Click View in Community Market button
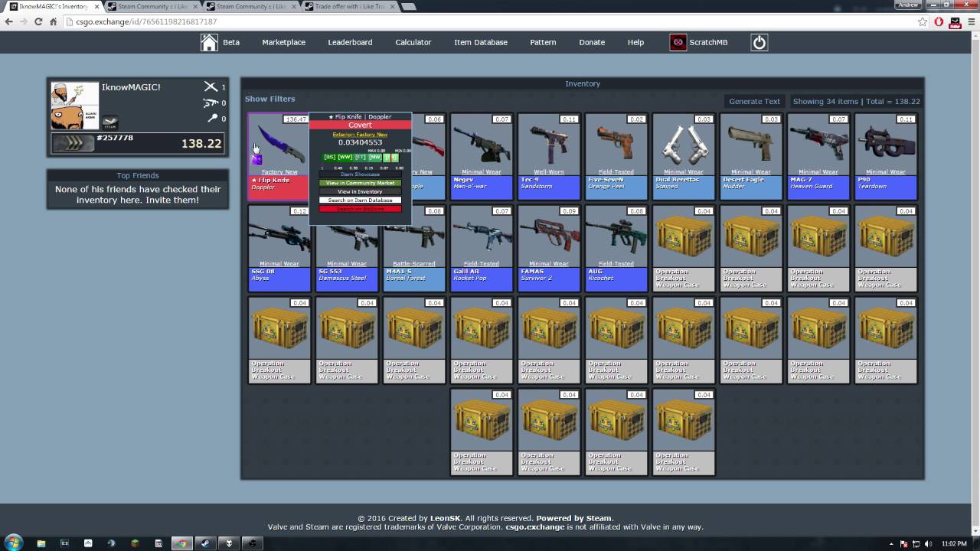The width and height of the screenshot is (980, 551). coord(360,183)
